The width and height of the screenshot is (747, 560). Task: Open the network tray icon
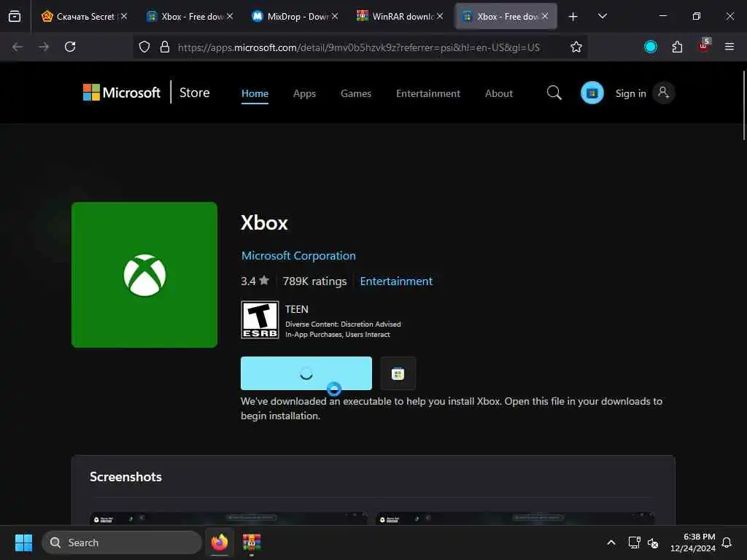point(634,542)
